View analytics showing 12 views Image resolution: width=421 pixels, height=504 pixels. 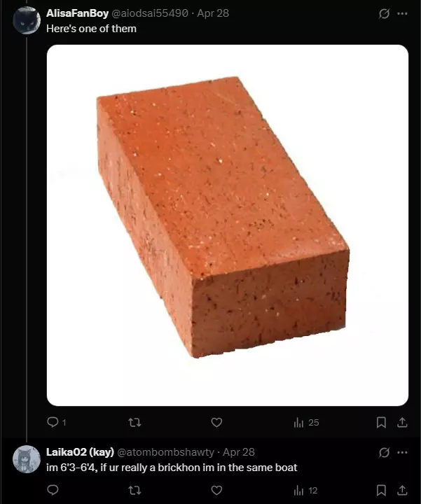[305, 491]
